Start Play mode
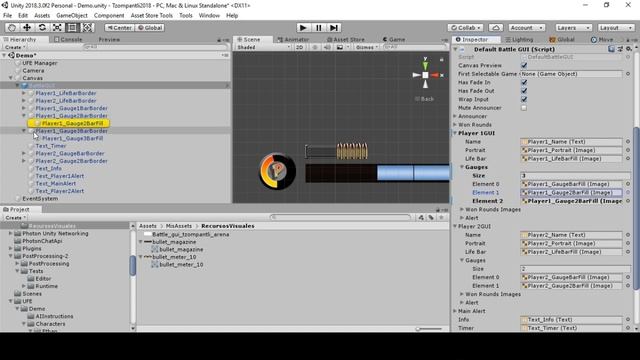Screen dimensions: 640x360 303,27
